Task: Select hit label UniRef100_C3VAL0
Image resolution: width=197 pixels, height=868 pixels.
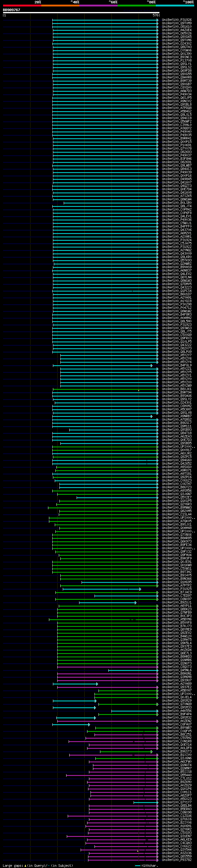Action: point(177,125)
